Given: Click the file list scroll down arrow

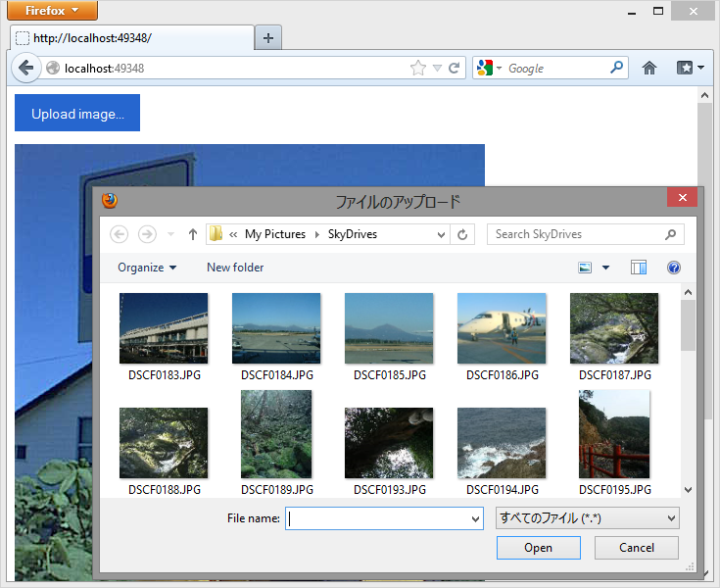Looking at the screenshot, I should tap(688, 490).
